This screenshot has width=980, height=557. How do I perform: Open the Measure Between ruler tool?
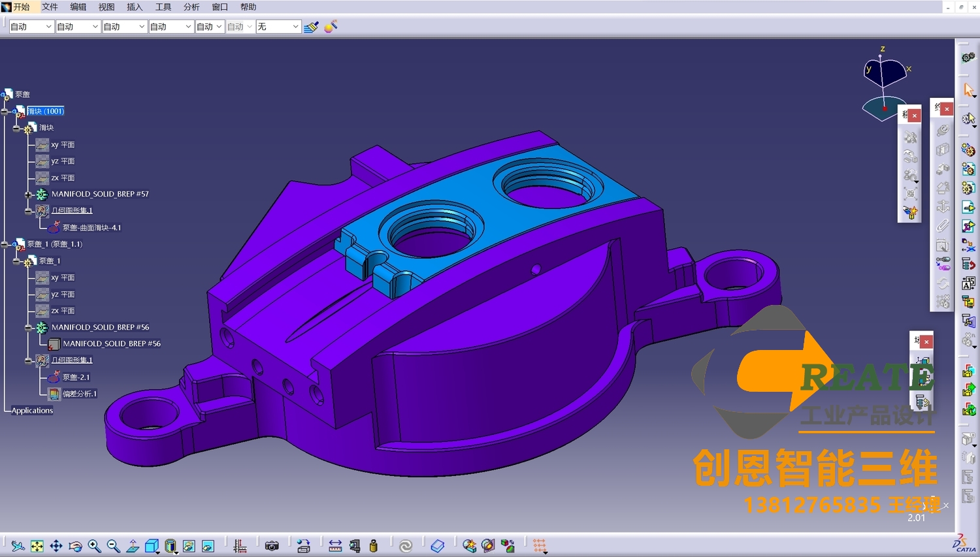pos(335,546)
